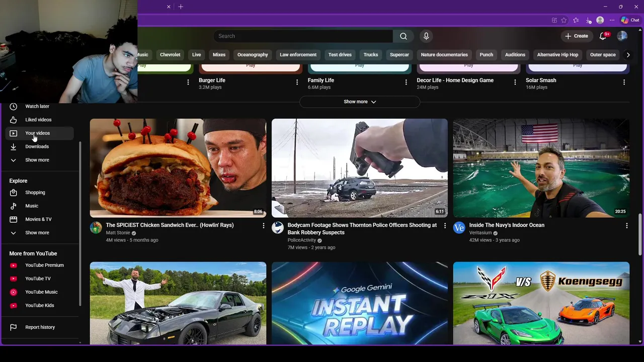Select the Supercar chip
The image size is (644, 362).
pos(399,55)
